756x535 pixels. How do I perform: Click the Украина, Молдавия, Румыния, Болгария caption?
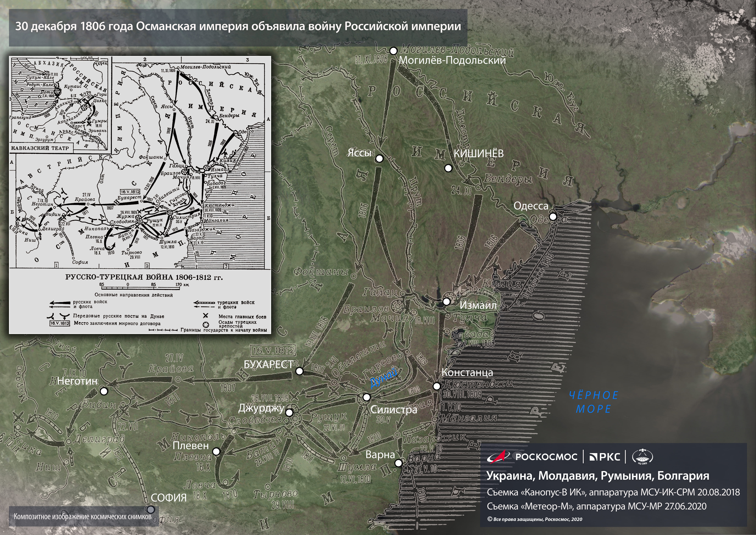(x=598, y=476)
